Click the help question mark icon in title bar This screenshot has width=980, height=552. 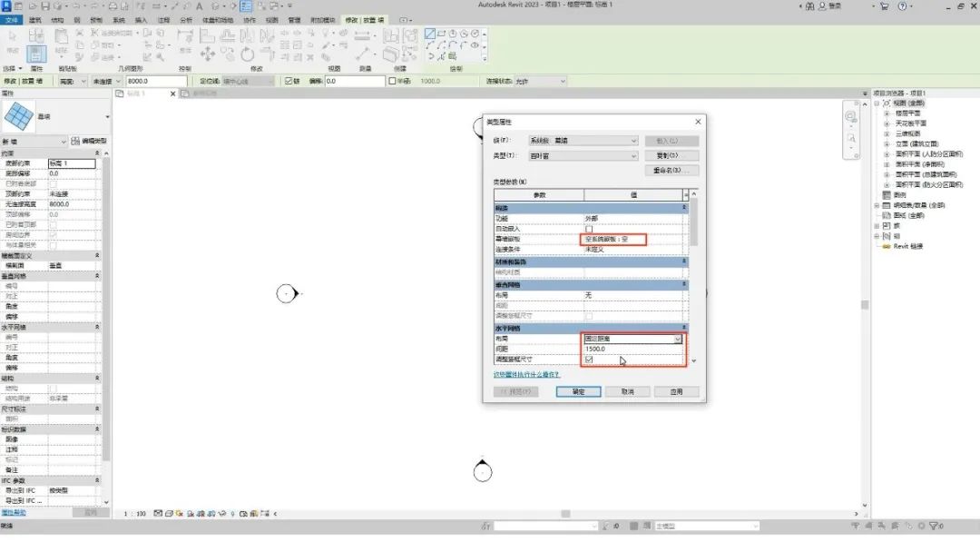tap(902, 6)
